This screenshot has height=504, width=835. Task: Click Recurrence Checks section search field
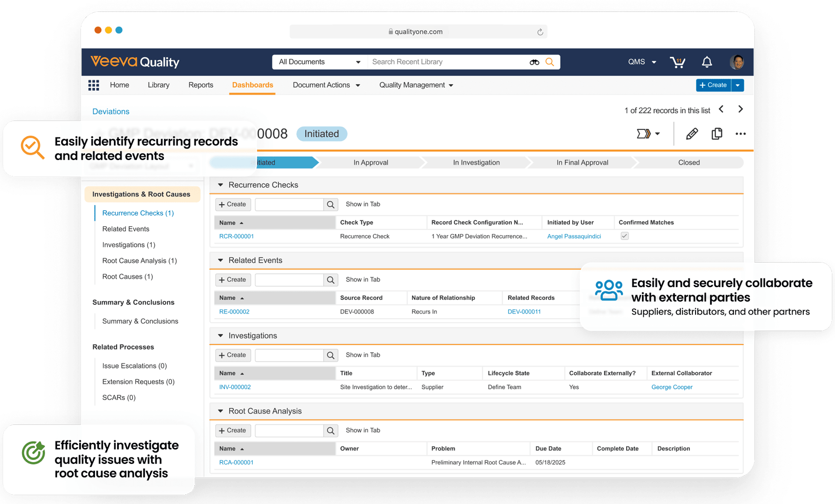click(x=289, y=205)
